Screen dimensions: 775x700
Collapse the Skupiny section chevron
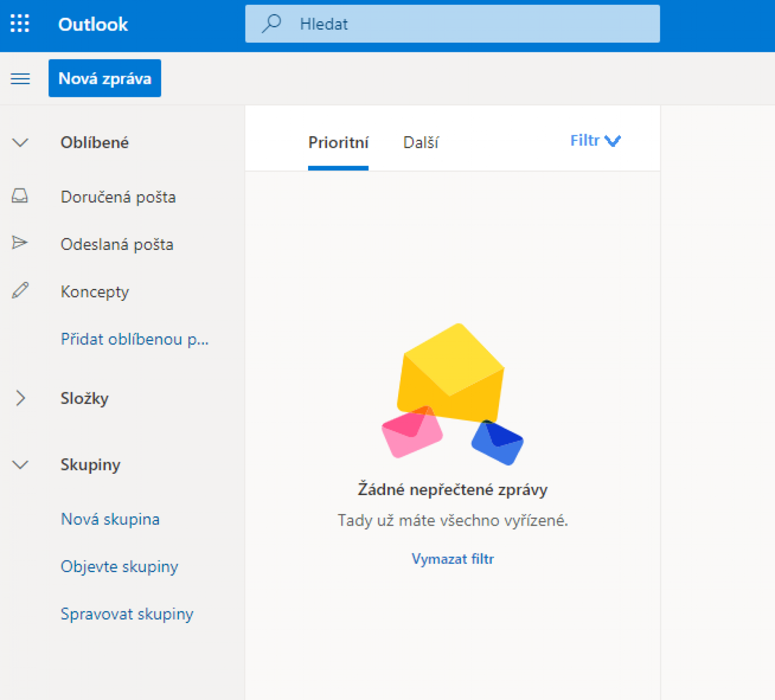point(20,465)
